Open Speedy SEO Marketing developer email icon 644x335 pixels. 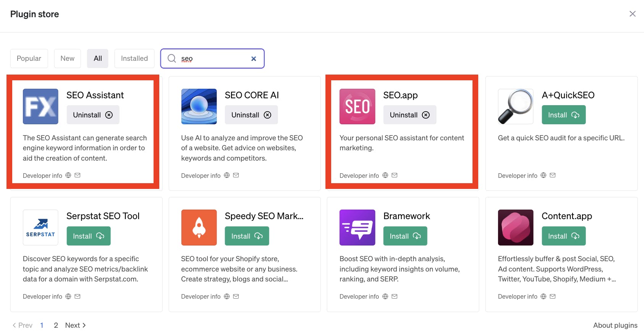coord(236,296)
